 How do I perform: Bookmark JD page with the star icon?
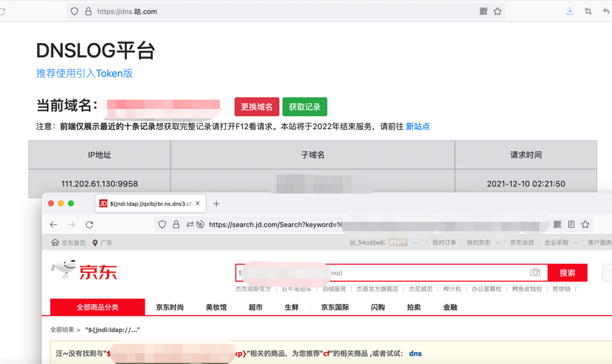[x=585, y=224]
